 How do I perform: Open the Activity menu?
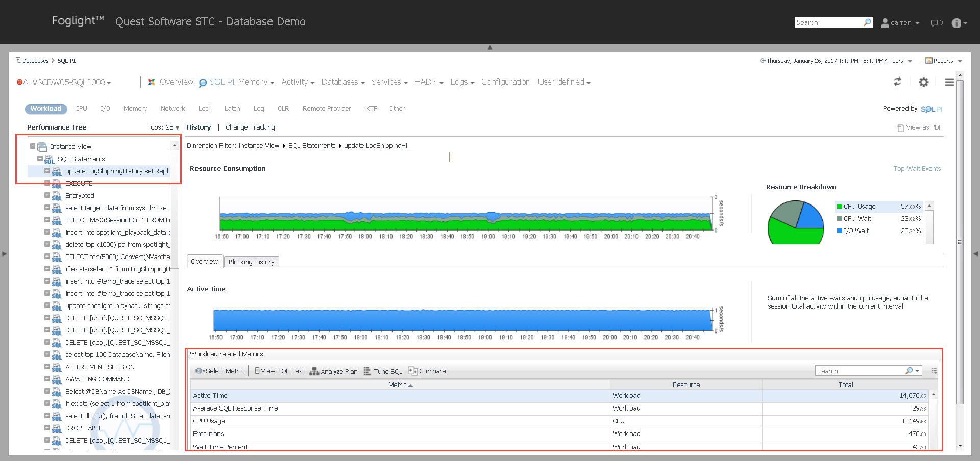298,82
